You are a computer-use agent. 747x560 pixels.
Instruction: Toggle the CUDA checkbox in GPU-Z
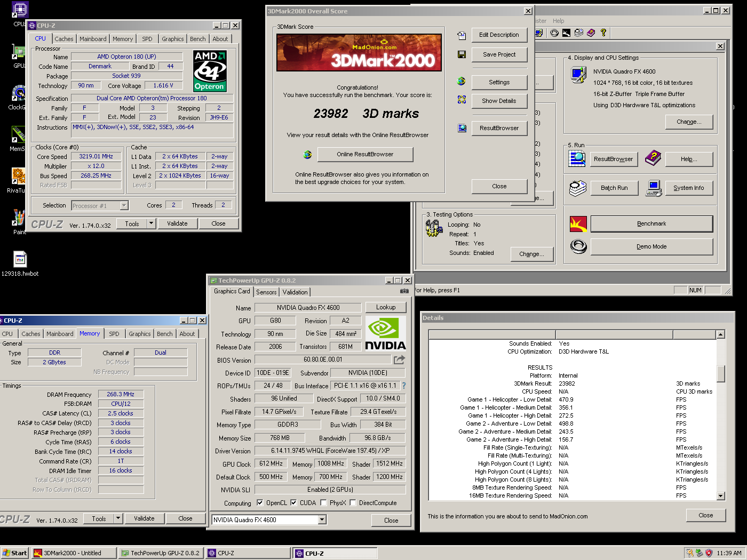tap(293, 502)
